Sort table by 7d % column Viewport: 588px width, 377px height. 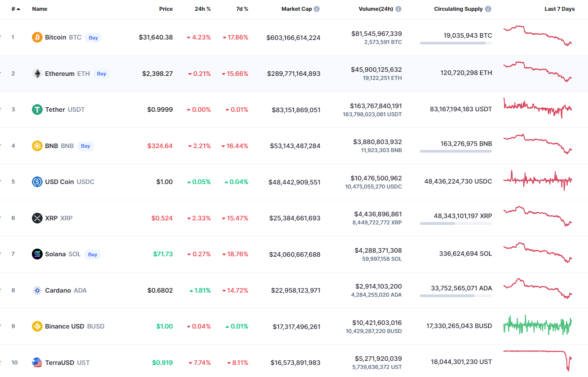[x=242, y=9]
